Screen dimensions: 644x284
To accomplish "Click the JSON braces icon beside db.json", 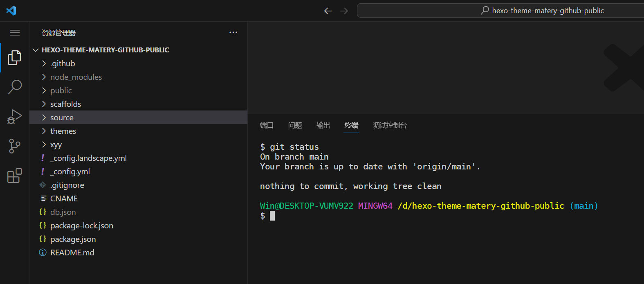I will [x=43, y=212].
